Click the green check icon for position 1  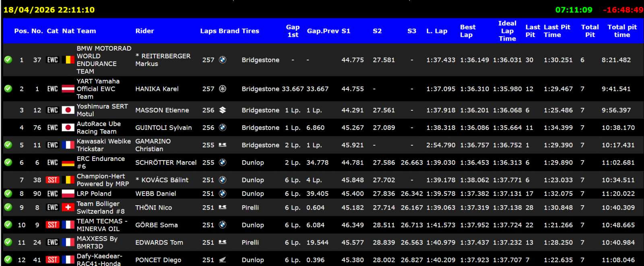click(x=8, y=60)
